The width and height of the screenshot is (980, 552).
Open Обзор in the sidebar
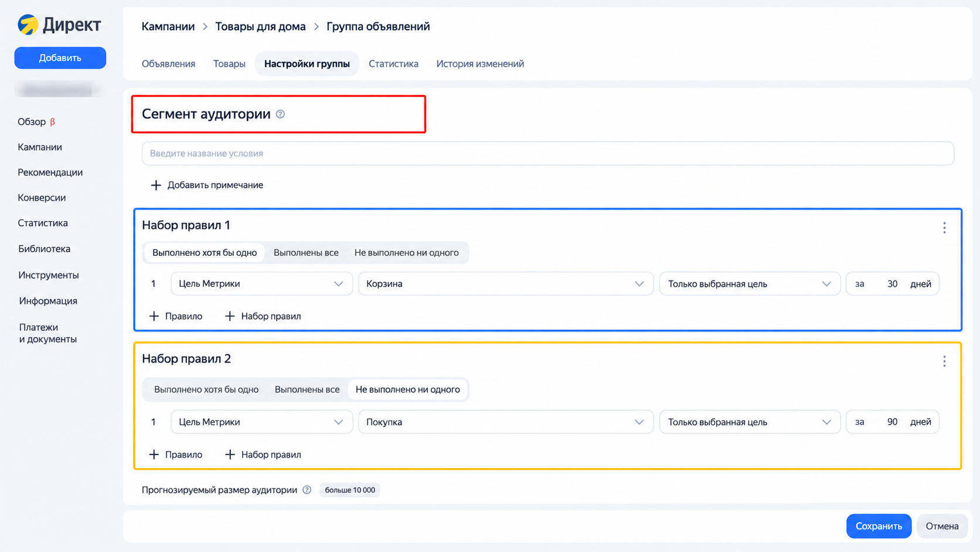(36, 122)
